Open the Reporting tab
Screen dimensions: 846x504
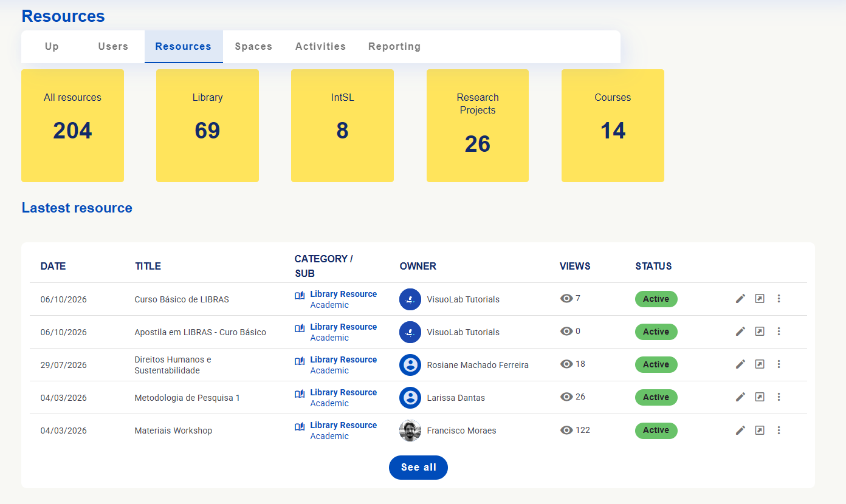click(394, 47)
